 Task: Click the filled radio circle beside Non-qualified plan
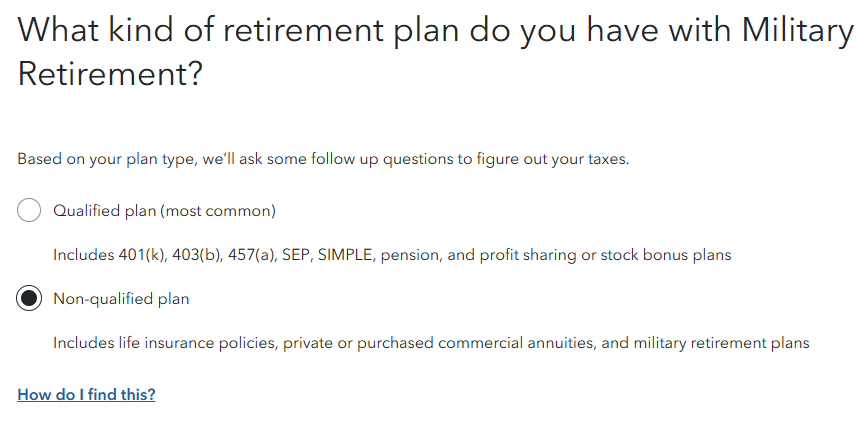click(29, 299)
